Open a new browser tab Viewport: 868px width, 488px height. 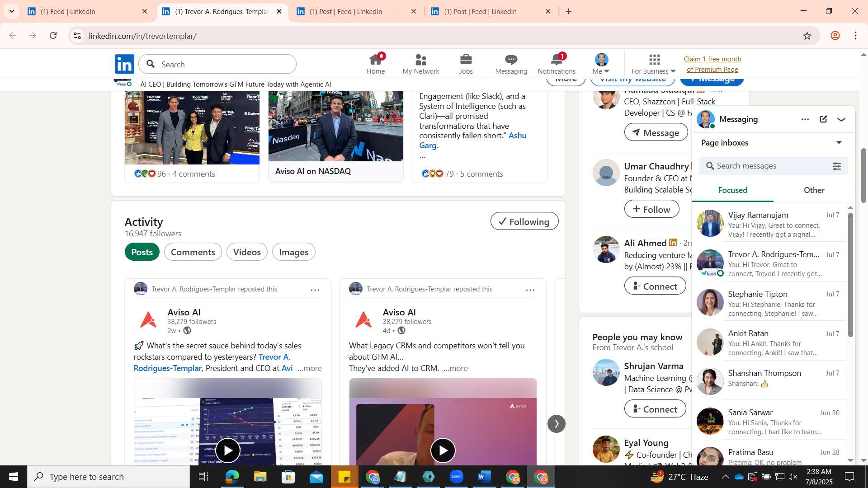tap(569, 11)
